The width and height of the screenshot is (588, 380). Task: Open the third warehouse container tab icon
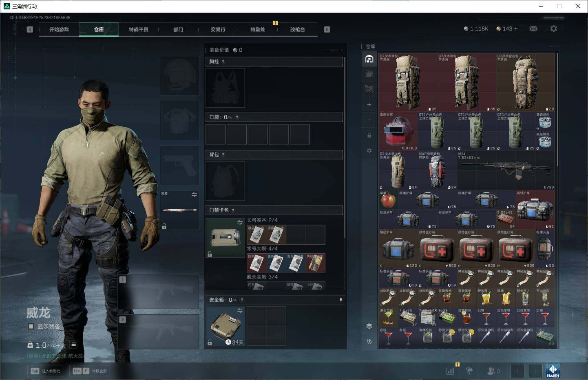(369, 89)
